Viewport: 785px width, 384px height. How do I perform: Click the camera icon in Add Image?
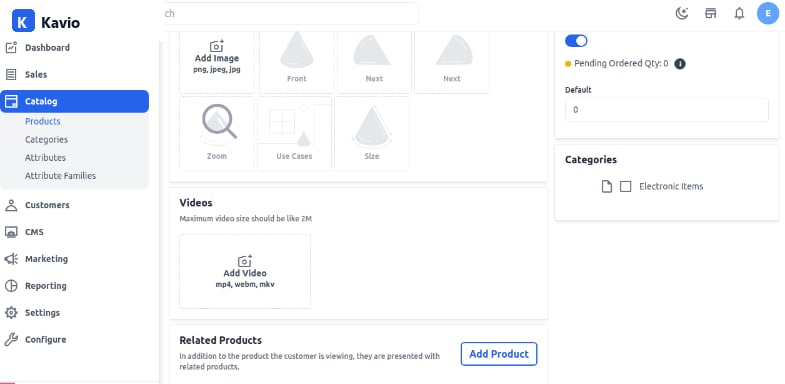[217, 46]
